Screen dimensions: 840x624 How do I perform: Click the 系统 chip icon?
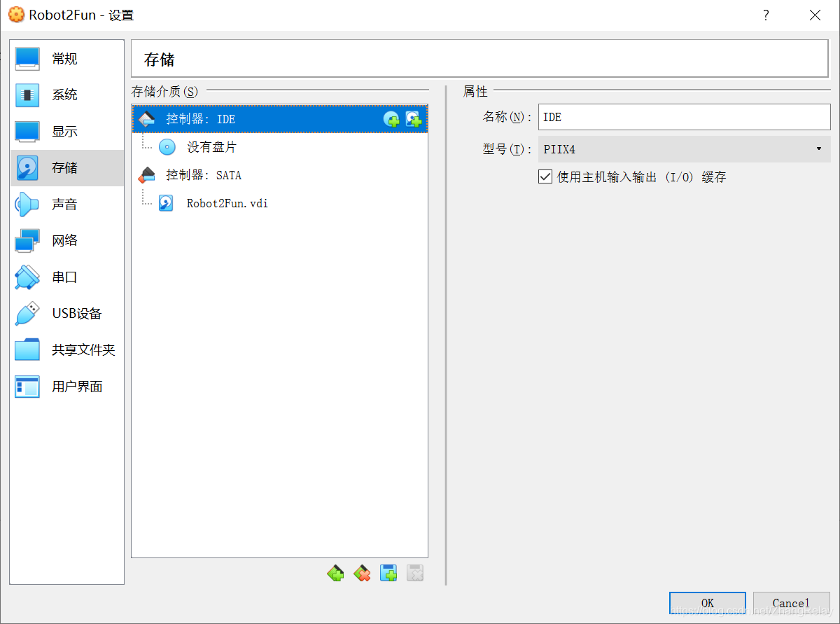click(x=27, y=95)
